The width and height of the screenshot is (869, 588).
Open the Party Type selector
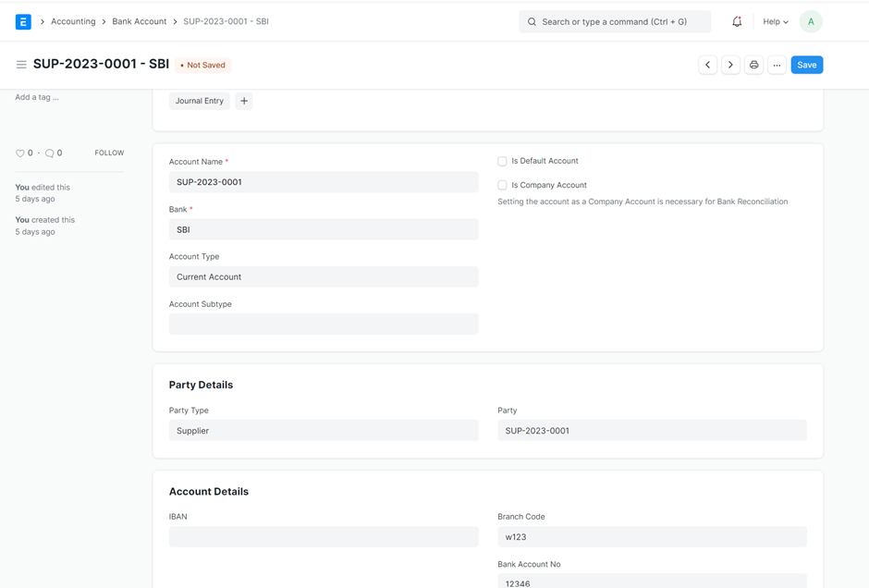(x=324, y=431)
